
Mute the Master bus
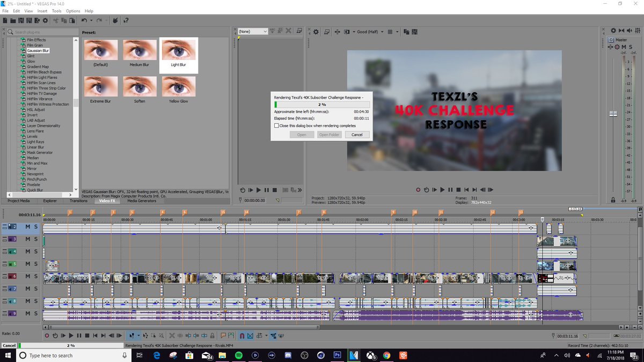624,47
